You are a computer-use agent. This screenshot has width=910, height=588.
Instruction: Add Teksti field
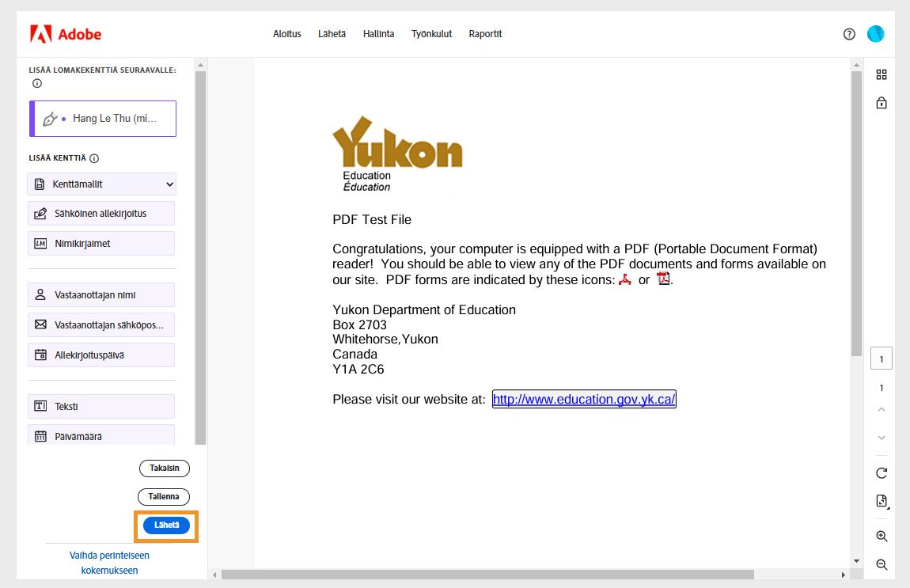[101, 406]
